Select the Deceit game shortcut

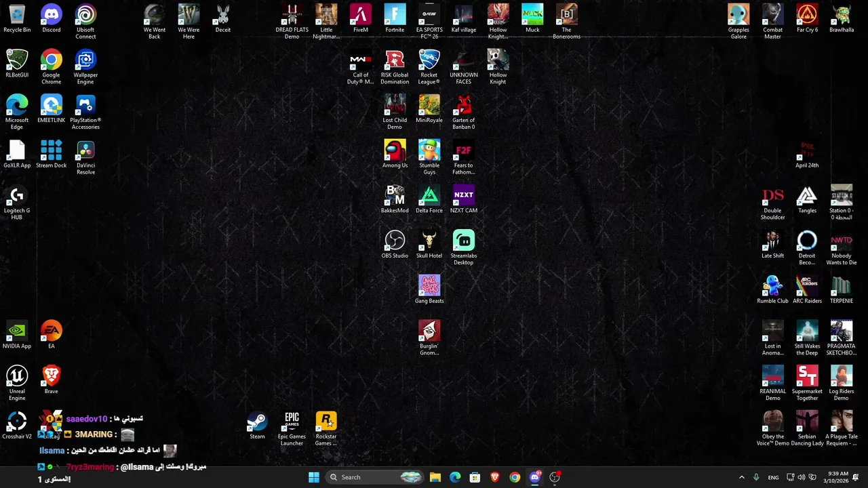click(x=223, y=19)
